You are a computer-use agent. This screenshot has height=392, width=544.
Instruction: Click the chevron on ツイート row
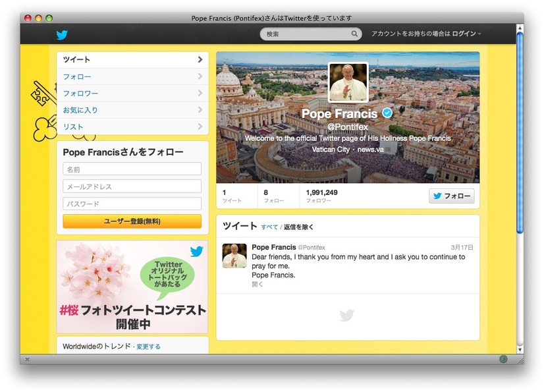point(200,60)
